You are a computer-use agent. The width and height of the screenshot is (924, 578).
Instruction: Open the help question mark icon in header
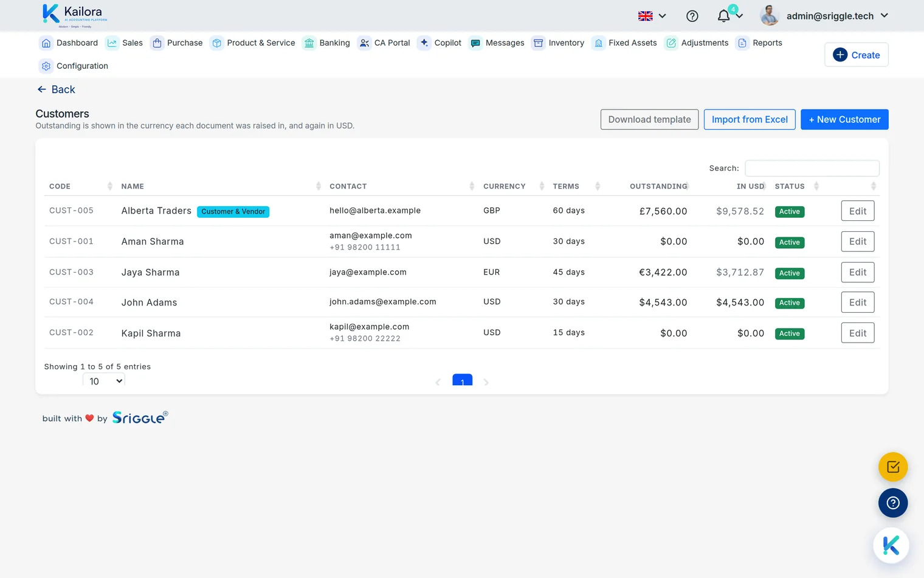[x=692, y=16]
